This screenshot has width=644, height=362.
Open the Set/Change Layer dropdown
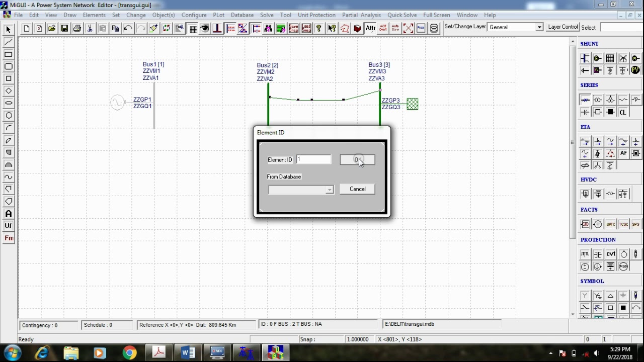click(x=539, y=27)
